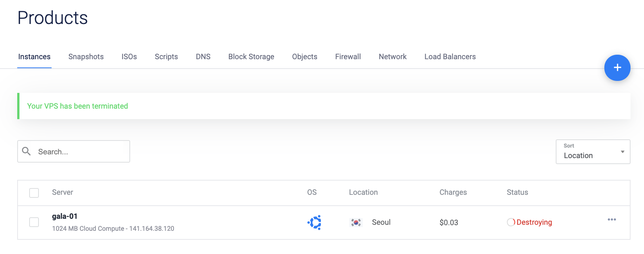This screenshot has width=644, height=254.
Task: Click the Destroying status spinner icon
Action: [x=511, y=222]
